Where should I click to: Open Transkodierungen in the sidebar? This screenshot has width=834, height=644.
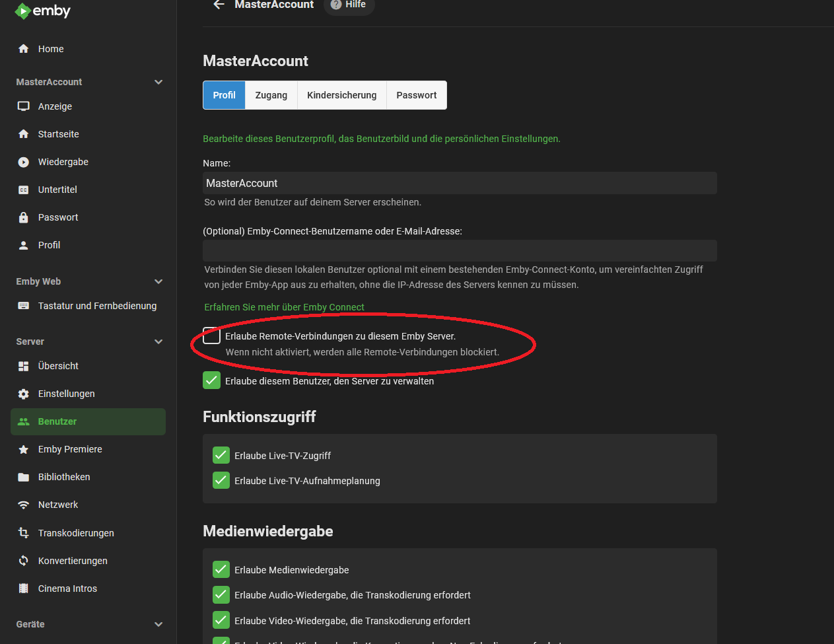point(88,532)
